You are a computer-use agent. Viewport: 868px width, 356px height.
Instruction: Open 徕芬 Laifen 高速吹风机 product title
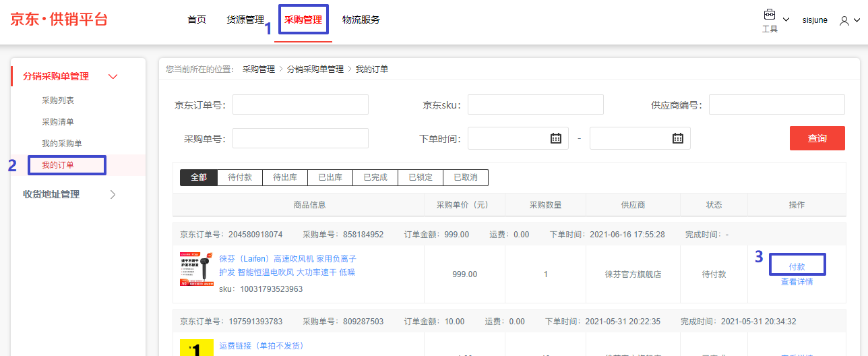coord(288,266)
